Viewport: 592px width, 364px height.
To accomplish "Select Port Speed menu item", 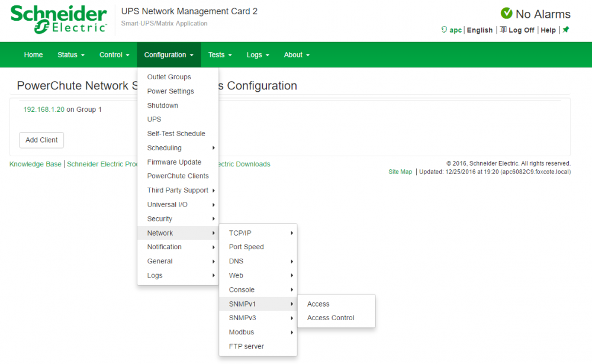I will 258,247.
